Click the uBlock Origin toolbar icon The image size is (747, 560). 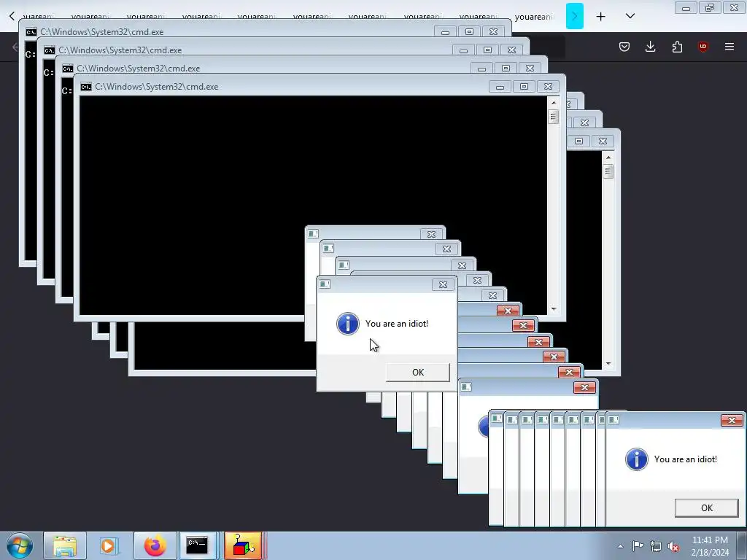tap(703, 47)
